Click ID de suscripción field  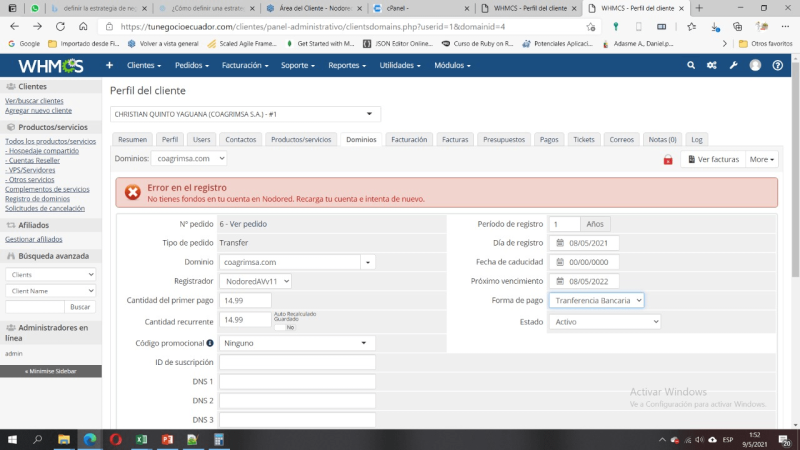[x=297, y=362]
